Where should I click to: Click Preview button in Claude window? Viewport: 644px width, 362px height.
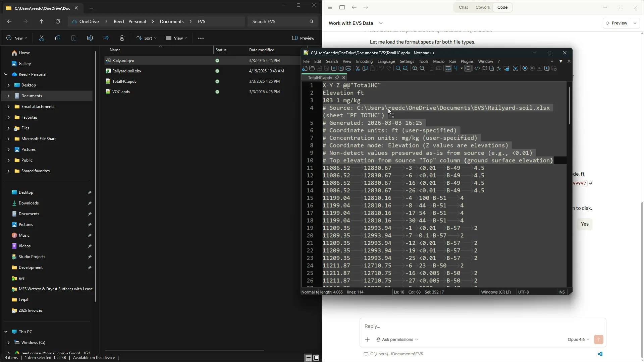point(616,23)
